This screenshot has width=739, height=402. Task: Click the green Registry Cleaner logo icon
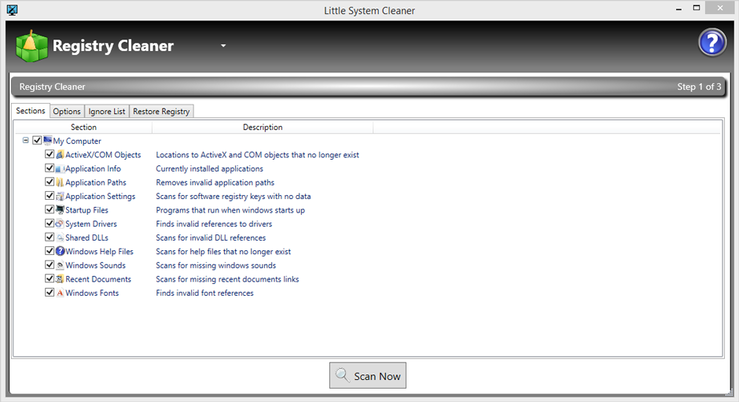pyautogui.click(x=32, y=46)
